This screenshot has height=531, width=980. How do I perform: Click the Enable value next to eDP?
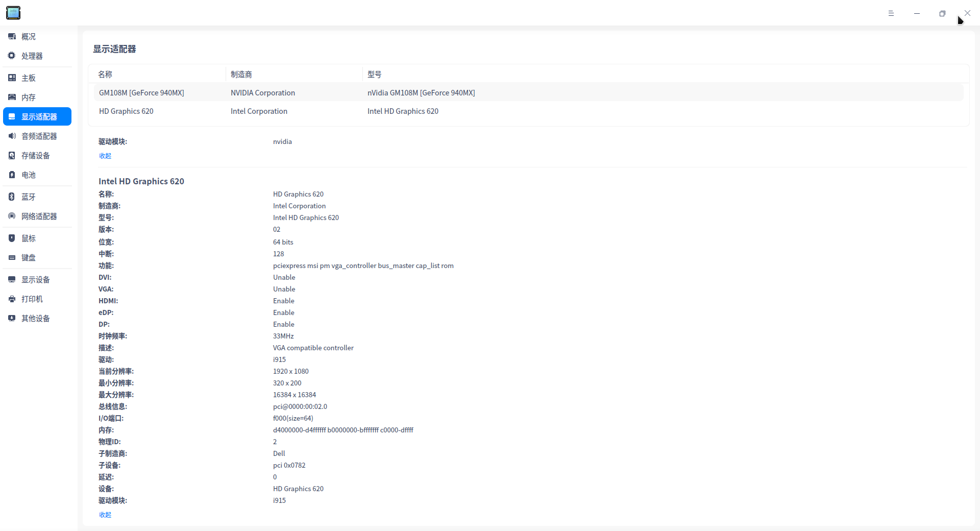coord(284,312)
